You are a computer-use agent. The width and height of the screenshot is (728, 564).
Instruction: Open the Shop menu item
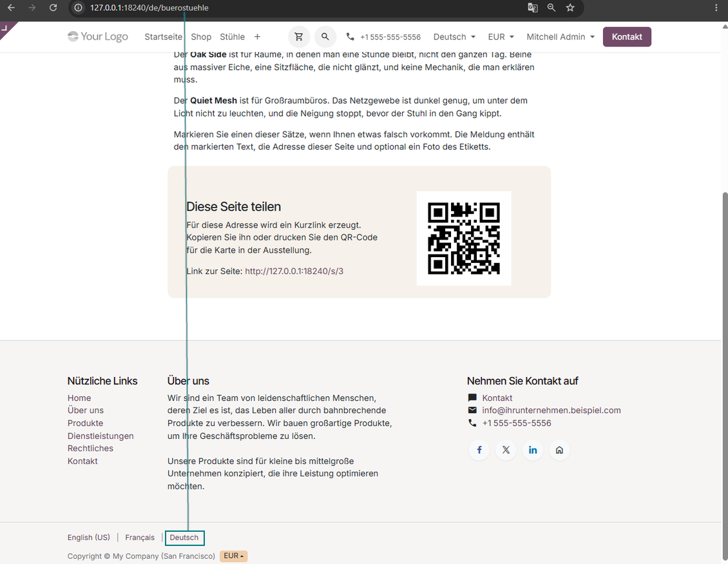click(x=201, y=37)
